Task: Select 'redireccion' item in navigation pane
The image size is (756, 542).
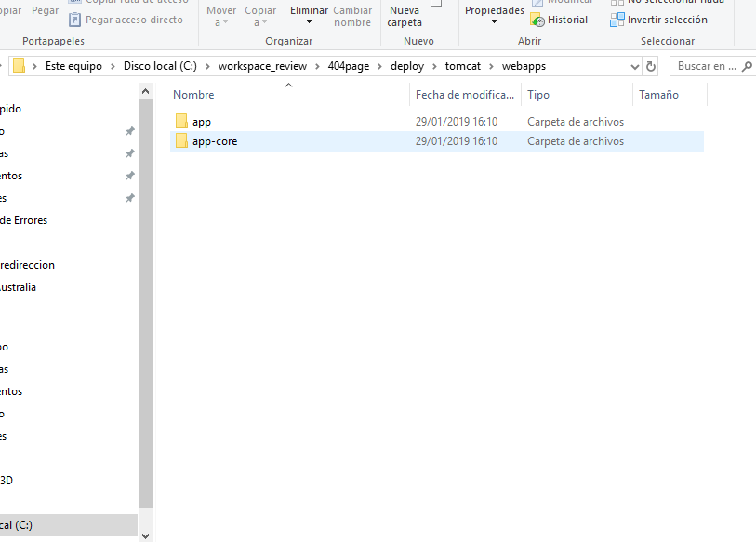Action: coord(27,265)
